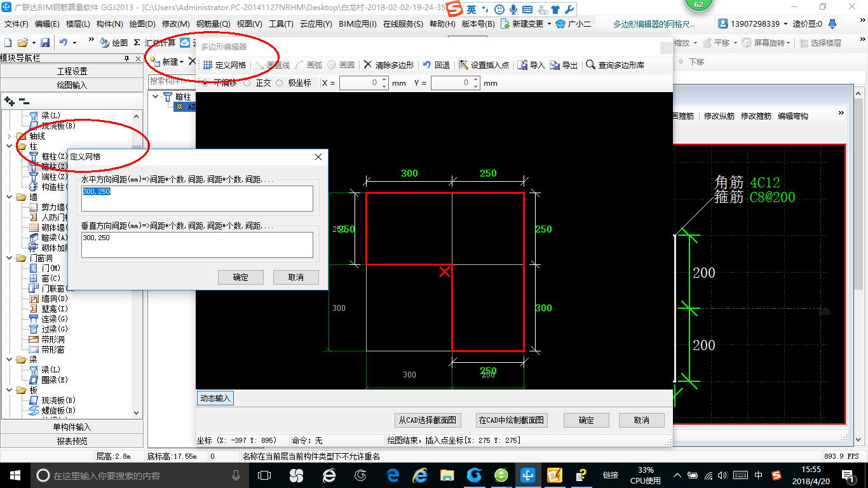Open Task View on the Windows taskbar
This screenshot has height=488, width=868.
coord(264,475)
